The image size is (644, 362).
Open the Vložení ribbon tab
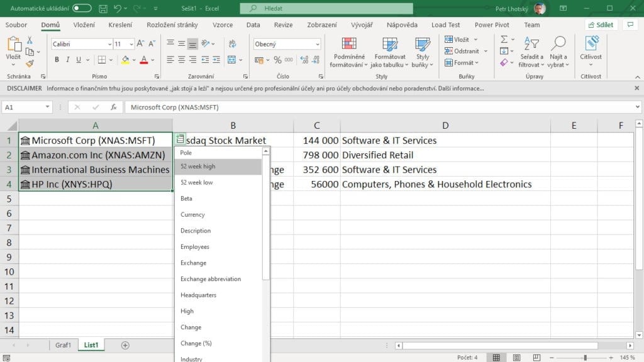(x=84, y=25)
